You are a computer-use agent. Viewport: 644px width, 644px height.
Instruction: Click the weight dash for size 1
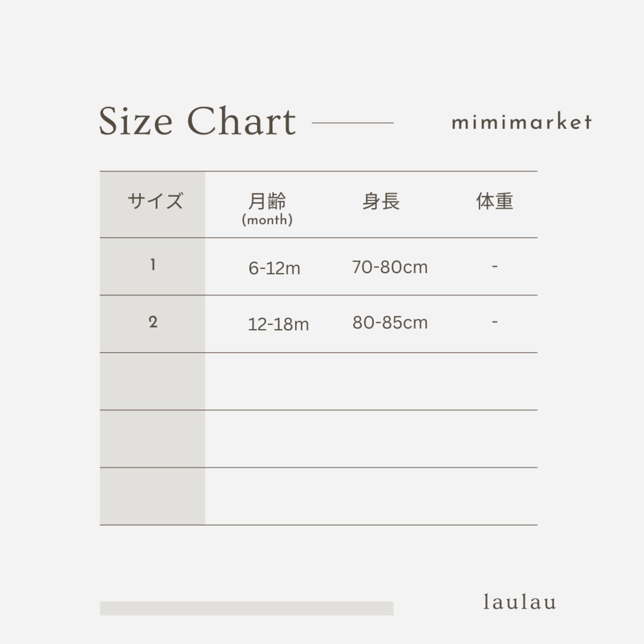click(x=495, y=266)
